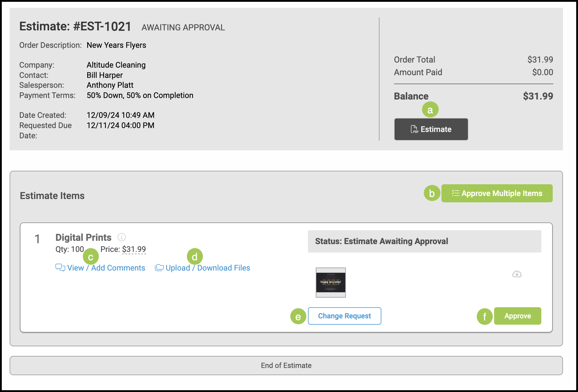The image size is (578, 392).
Task: Click Approve Multiple Items button
Action: [497, 193]
